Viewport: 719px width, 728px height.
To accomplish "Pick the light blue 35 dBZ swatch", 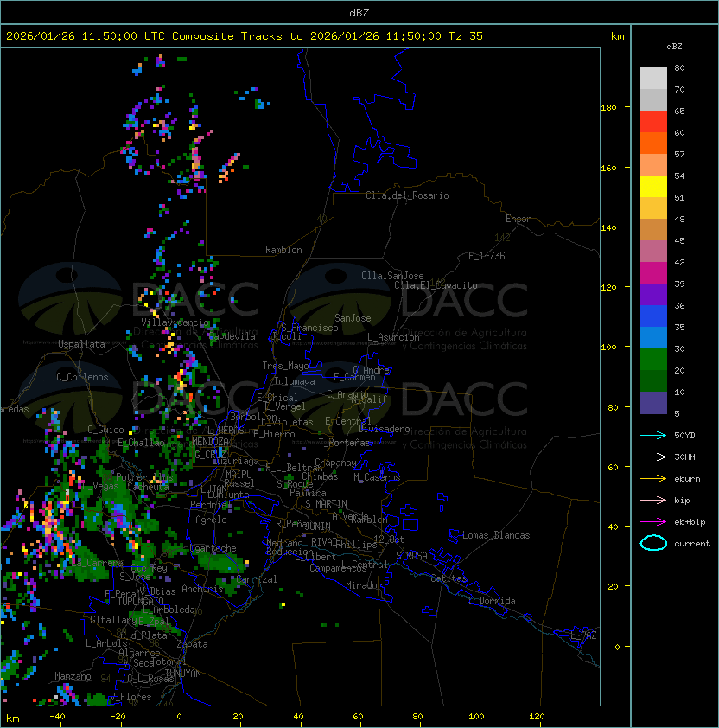I will click(653, 337).
